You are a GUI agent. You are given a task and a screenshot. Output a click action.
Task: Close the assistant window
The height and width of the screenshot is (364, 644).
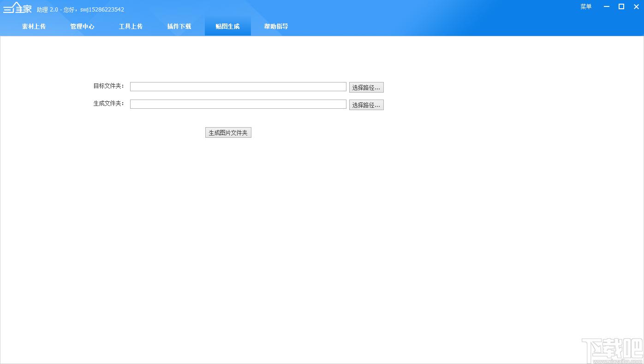click(x=636, y=6)
